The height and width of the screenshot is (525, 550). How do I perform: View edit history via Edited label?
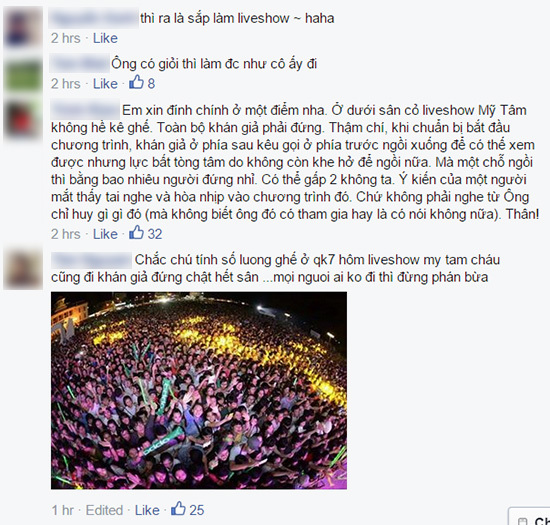(104, 510)
